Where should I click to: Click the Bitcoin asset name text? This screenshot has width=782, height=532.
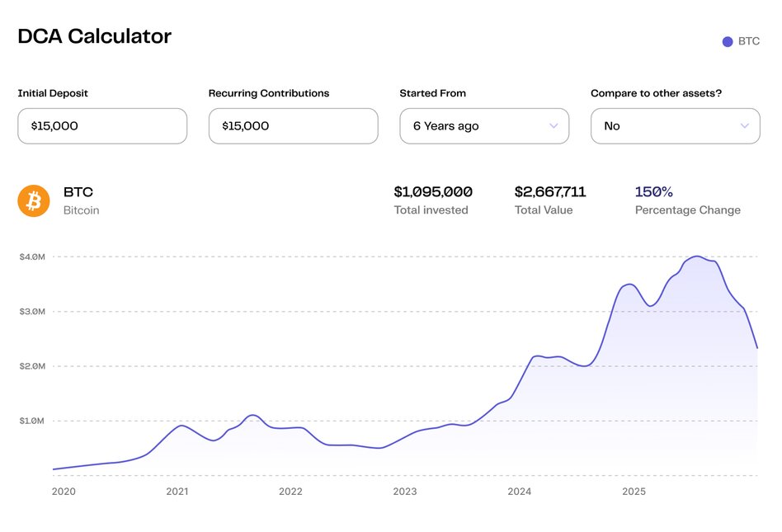(82, 210)
